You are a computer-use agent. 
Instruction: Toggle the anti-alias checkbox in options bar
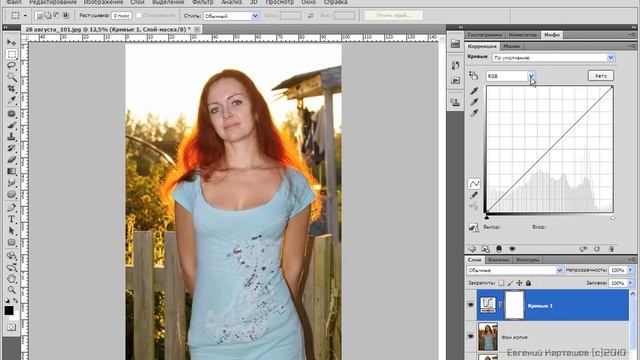pyautogui.click(x=139, y=16)
